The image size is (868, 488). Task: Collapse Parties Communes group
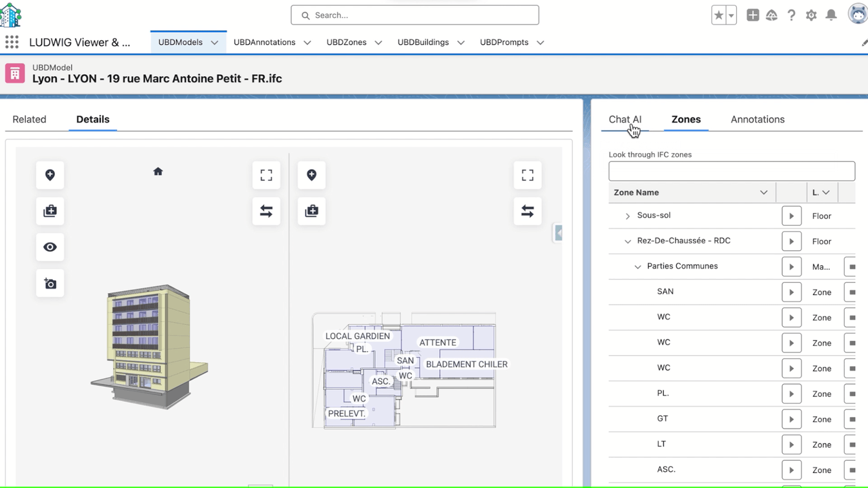tap(637, 267)
